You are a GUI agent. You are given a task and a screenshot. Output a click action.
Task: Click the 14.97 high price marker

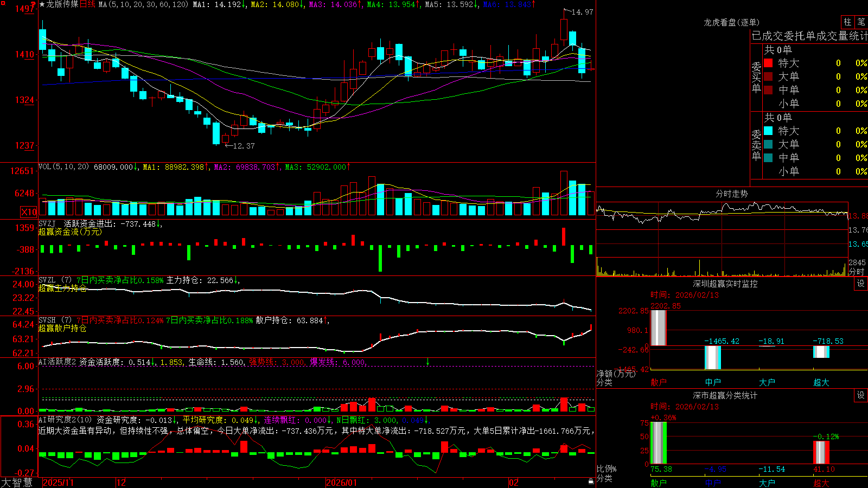click(x=583, y=12)
